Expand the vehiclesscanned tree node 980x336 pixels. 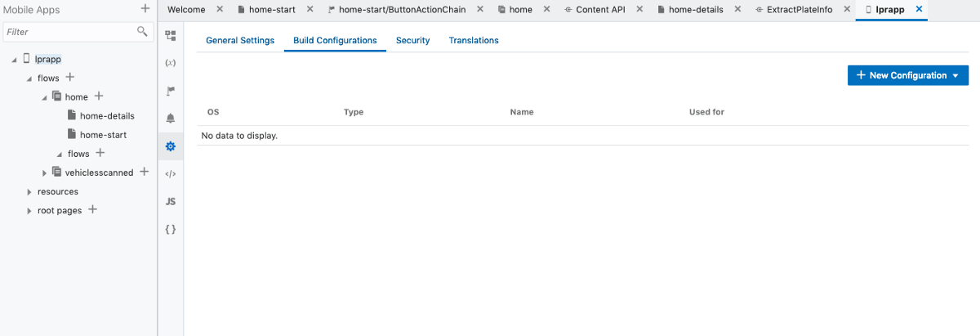(x=45, y=172)
